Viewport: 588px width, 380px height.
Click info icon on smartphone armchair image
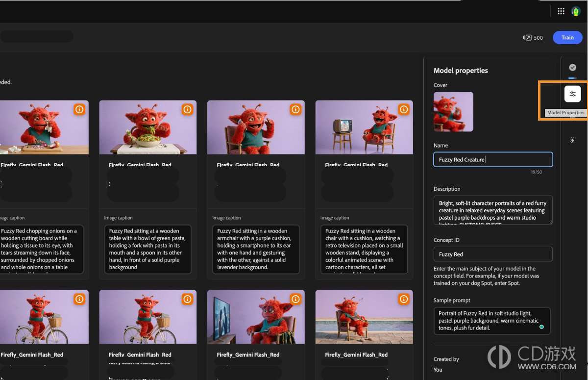tap(295, 110)
